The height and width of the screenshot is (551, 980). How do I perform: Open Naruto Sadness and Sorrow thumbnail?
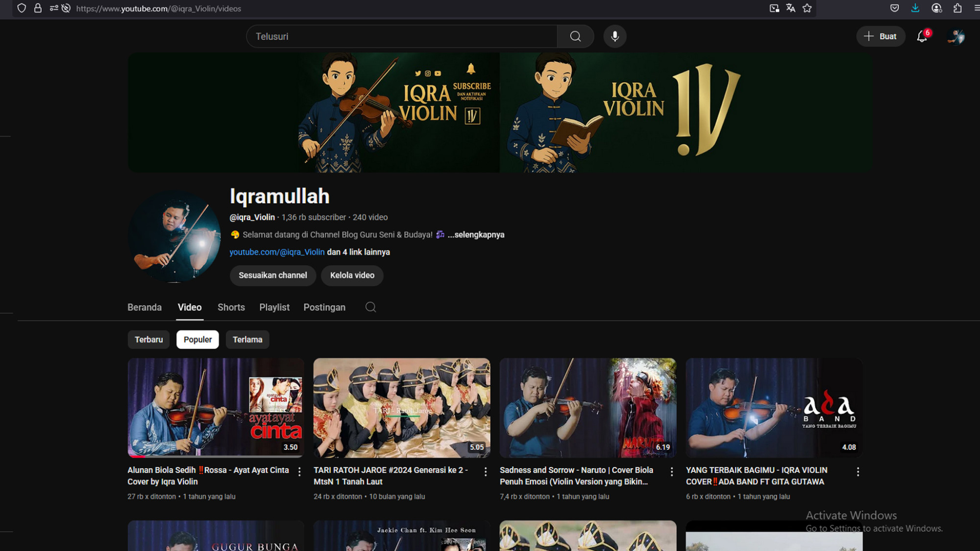588,407
